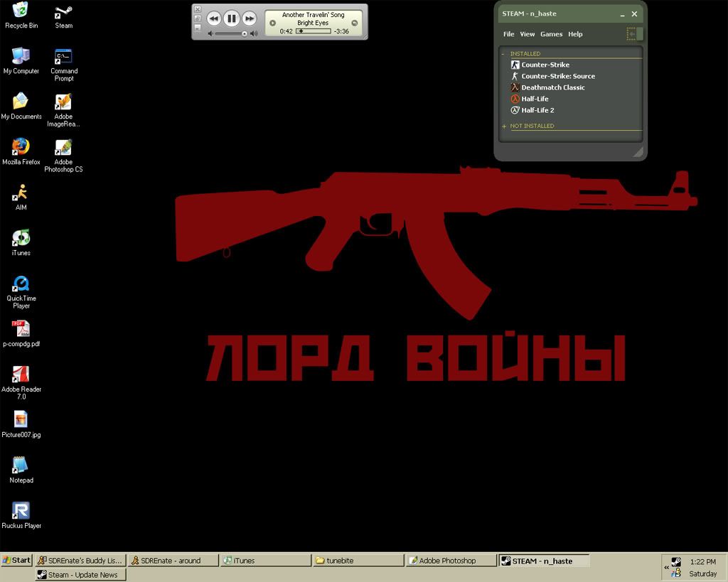Viewport: 728px width, 582px height.
Task: Pause the song in iTunes mini player
Action: point(232,18)
